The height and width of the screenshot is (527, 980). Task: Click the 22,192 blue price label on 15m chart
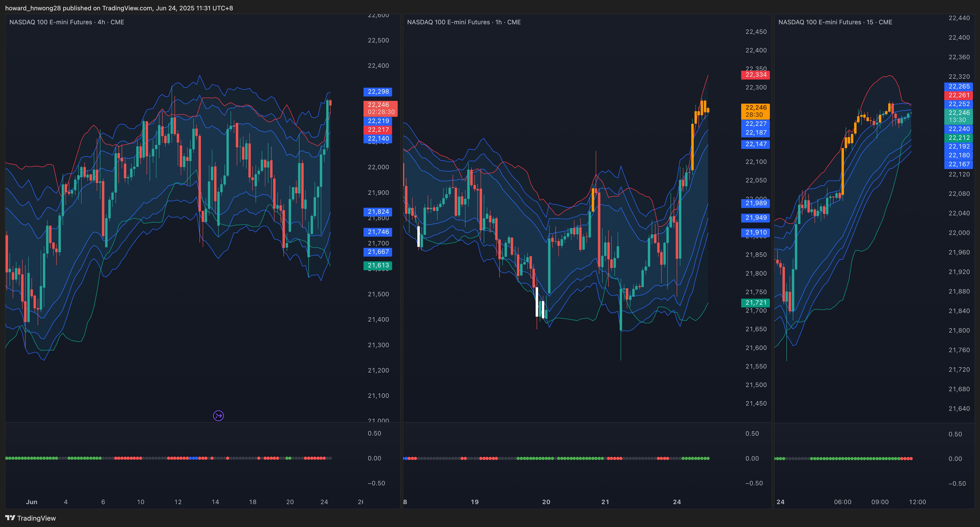959,147
